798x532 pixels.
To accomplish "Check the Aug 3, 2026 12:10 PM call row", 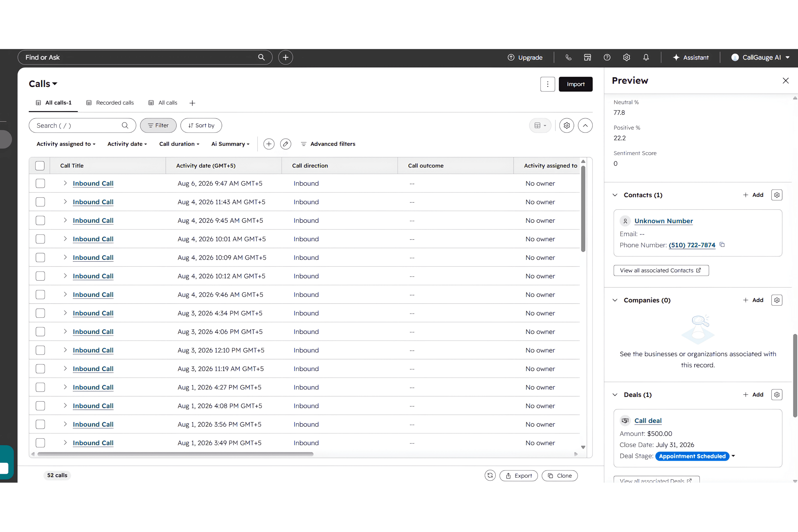I will [x=40, y=350].
